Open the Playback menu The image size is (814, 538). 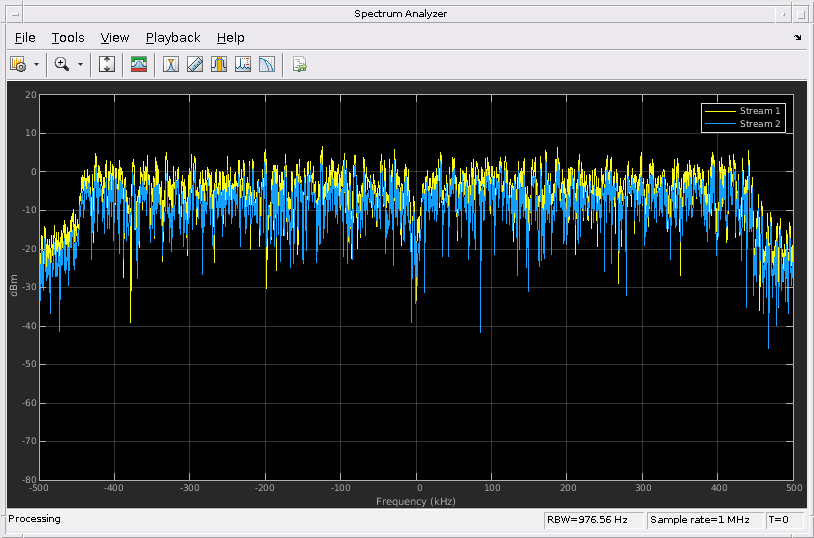tap(173, 38)
